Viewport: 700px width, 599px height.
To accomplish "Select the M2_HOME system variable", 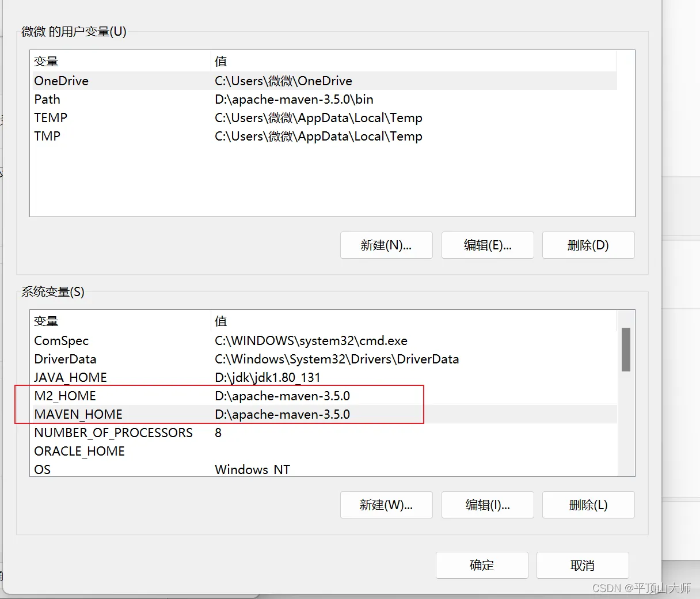I will [x=324, y=396].
